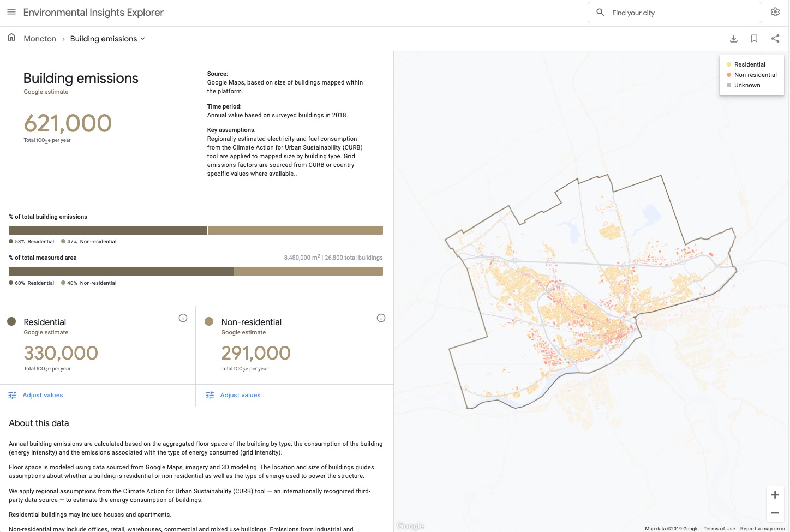Viewport: 790px width, 532px height.
Task: Select the 621,000 total emissions value
Action: tap(68, 123)
